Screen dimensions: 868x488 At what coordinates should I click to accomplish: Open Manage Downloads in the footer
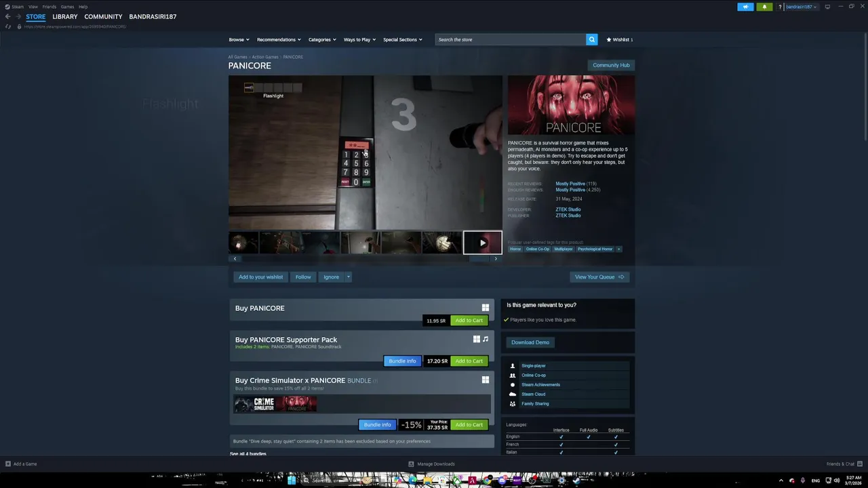(x=431, y=464)
